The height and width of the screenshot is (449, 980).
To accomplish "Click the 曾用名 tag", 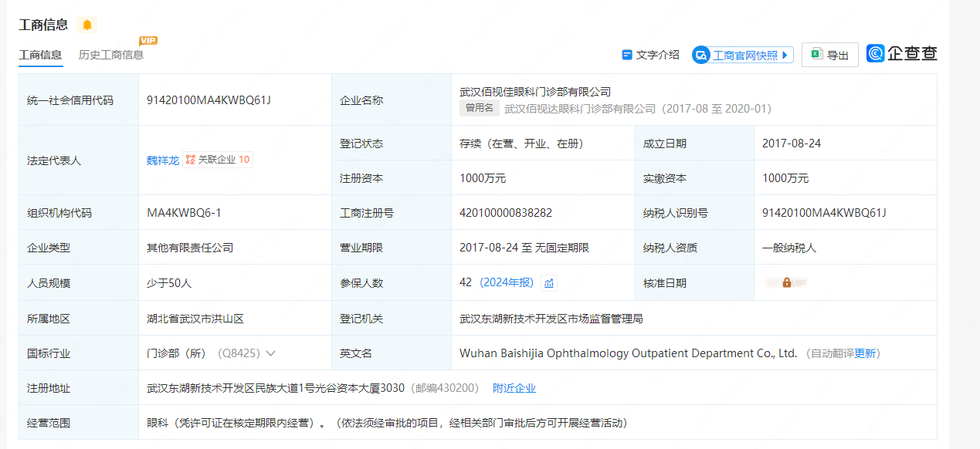I will click(x=480, y=109).
